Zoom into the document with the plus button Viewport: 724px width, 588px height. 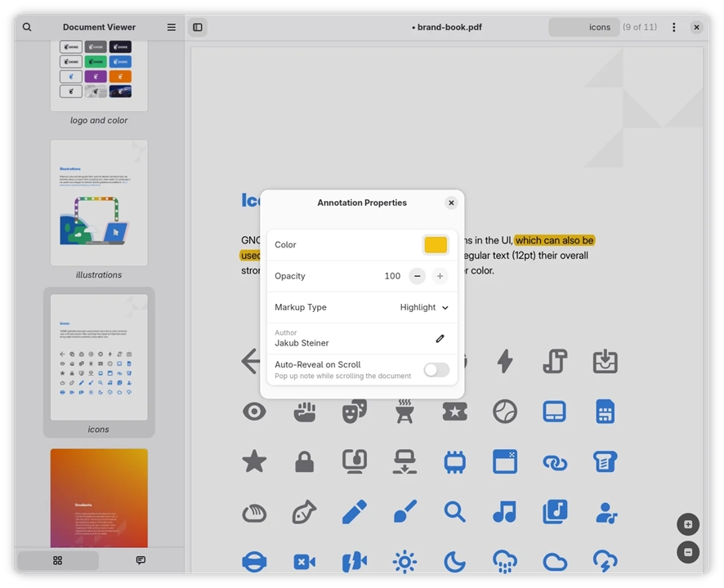[x=687, y=524]
